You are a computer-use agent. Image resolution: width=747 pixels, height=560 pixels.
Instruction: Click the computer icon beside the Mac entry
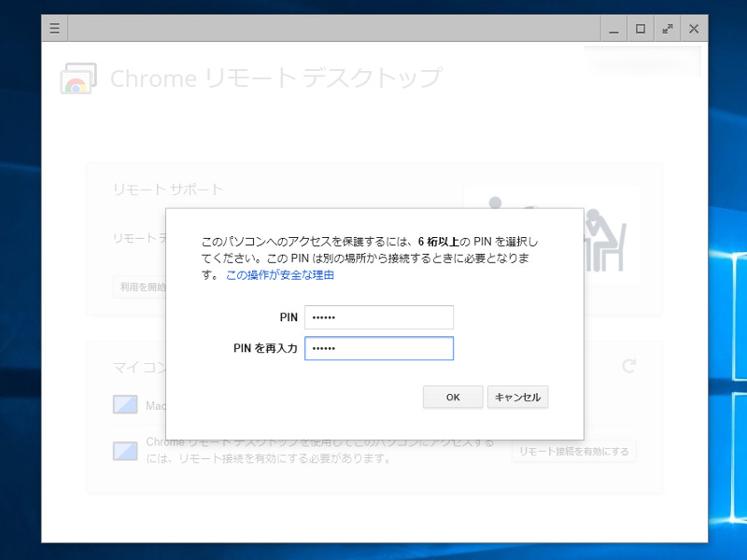[125, 404]
